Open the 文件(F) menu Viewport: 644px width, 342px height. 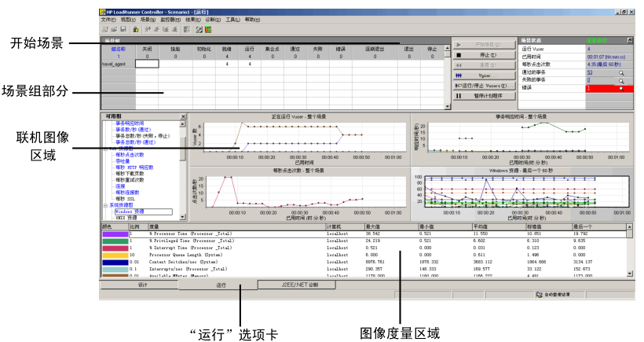coord(108,20)
